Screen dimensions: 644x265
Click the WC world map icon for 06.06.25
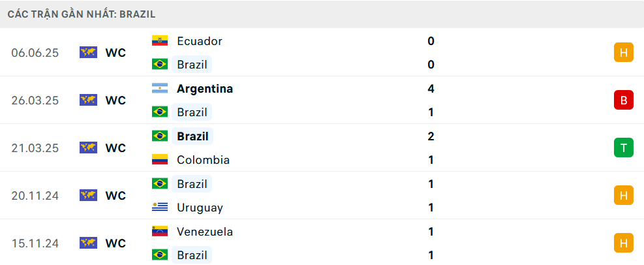pos(88,52)
